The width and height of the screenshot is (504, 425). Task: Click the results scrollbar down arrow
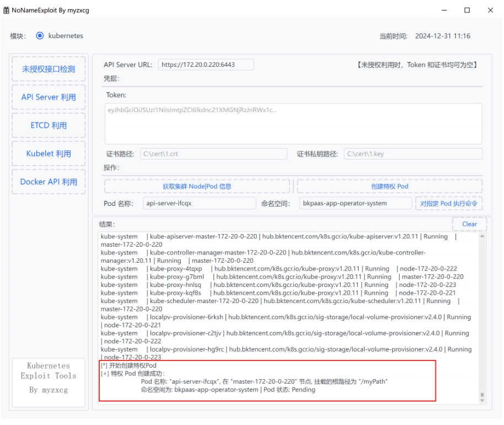482,400
